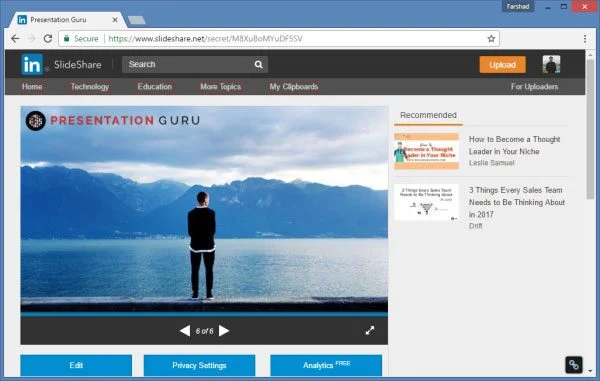
Task: Open the 3 Things Sales Team thumbnail
Action: 426,202
